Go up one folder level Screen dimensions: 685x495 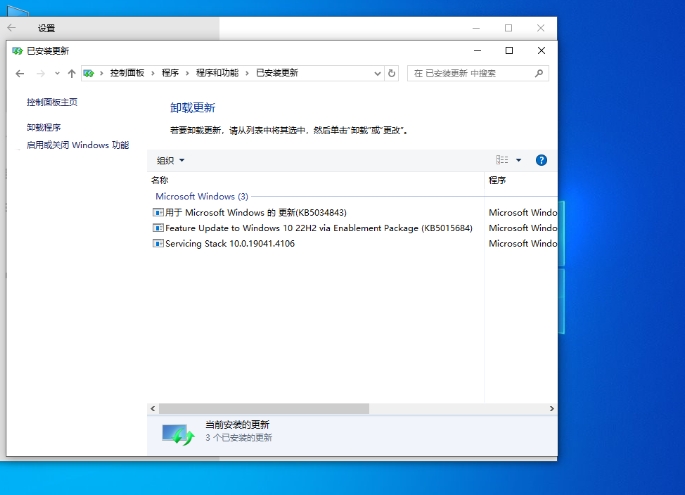tap(72, 73)
